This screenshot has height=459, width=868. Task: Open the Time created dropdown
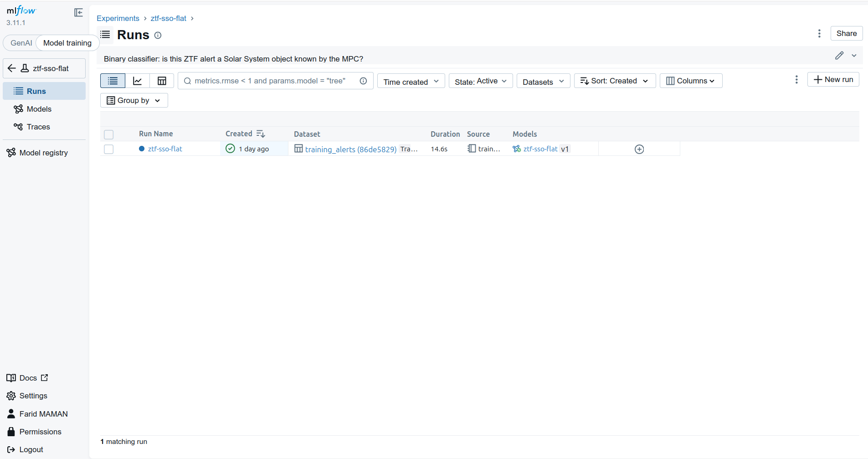click(411, 81)
